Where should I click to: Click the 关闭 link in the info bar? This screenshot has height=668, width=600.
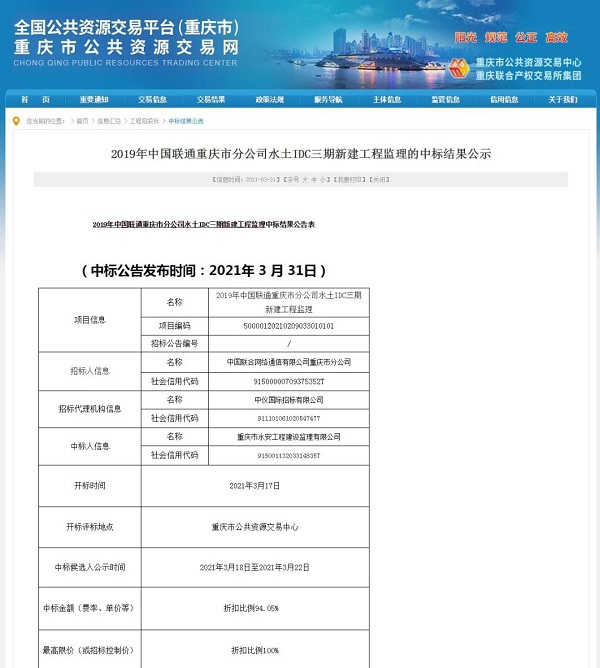tap(378, 180)
